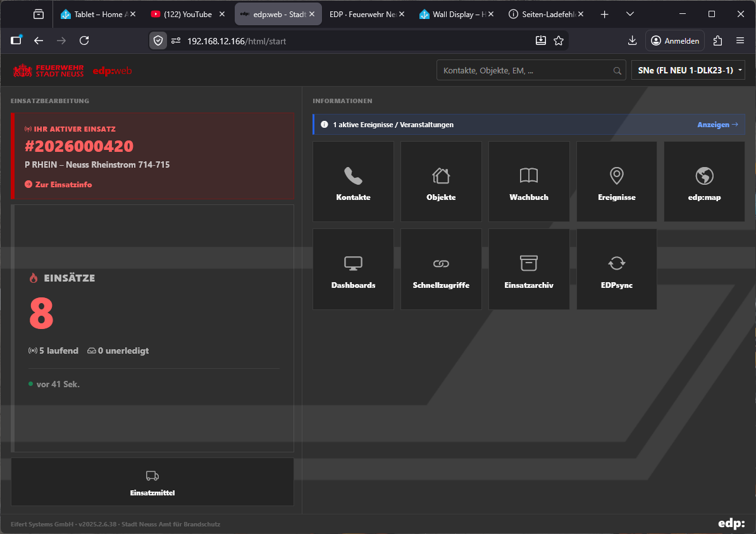Open the Objekte house tile

[441, 182]
